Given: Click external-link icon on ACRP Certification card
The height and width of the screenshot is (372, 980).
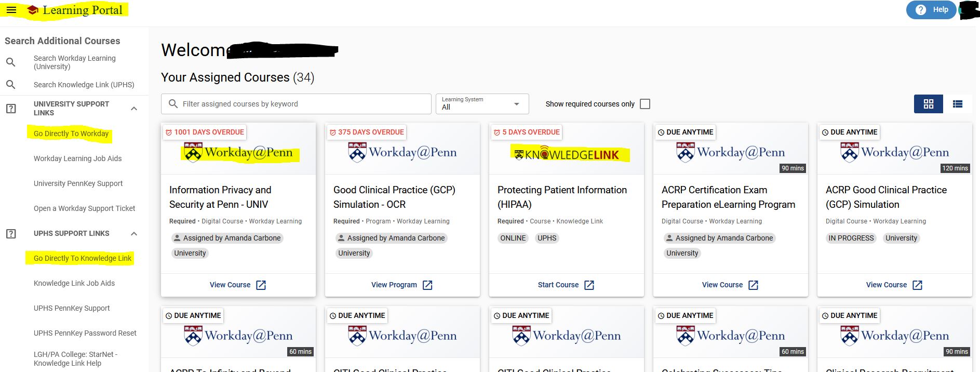Looking at the screenshot, I should [x=754, y=285].
